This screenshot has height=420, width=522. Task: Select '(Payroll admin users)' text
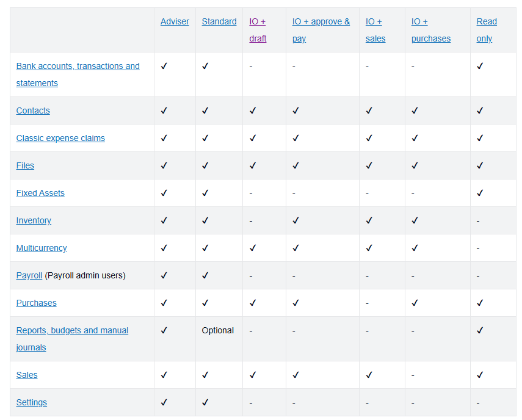[85, 275]
